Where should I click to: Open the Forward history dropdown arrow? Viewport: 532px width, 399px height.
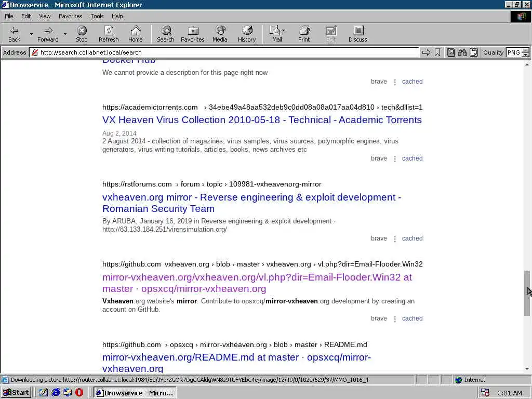(65, 34)
